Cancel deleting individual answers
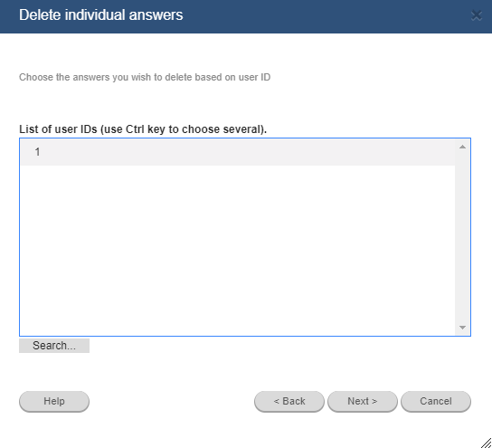The height and width of the screenshot is (448, 492). coord(436,401)
